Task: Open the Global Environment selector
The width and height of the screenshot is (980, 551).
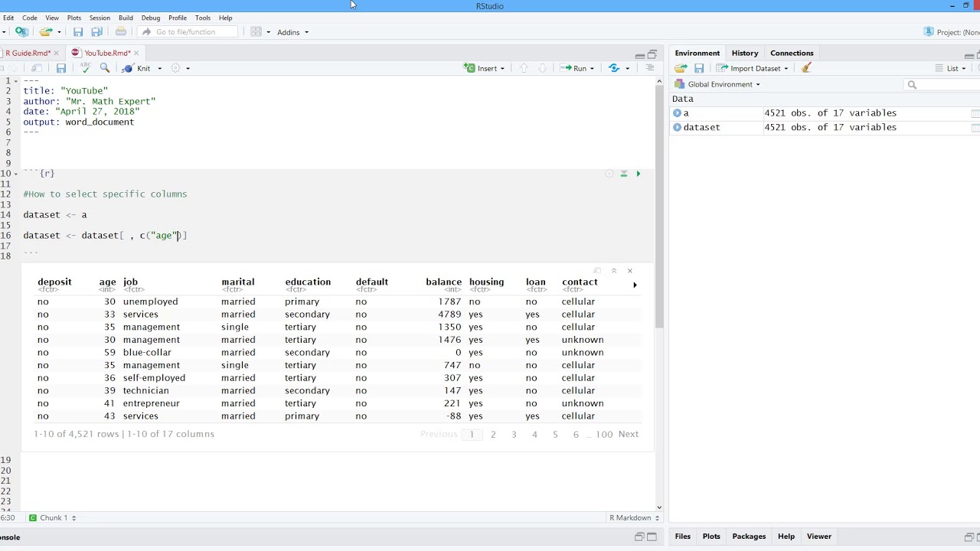Action: coord(717,84)
